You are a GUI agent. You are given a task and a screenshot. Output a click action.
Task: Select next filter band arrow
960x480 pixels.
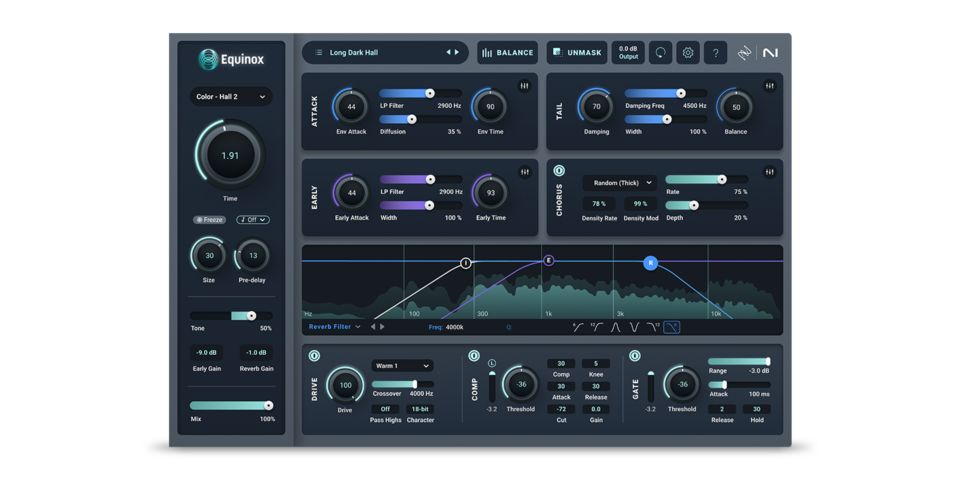click(x=382, y=327)
